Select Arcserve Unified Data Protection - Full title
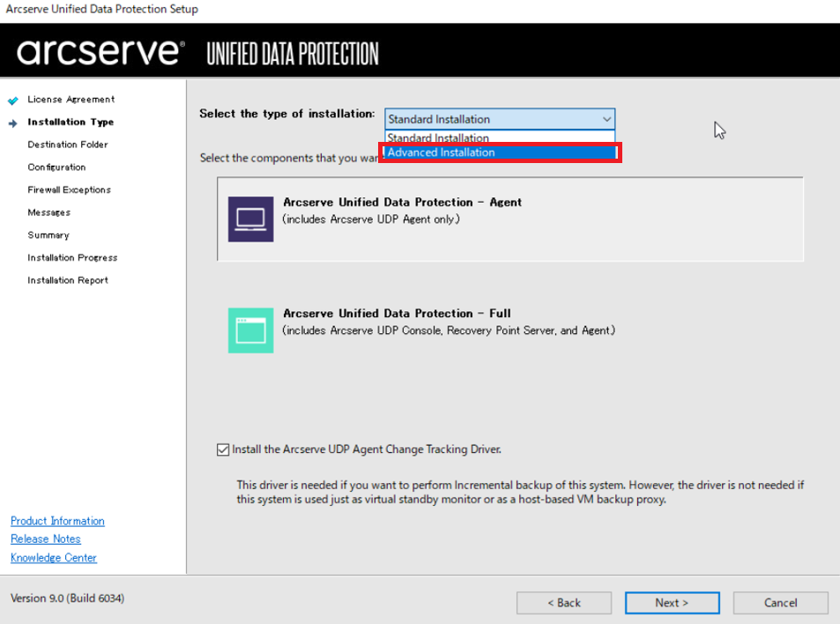Screen dimensions: 840x624 (397, 314)
